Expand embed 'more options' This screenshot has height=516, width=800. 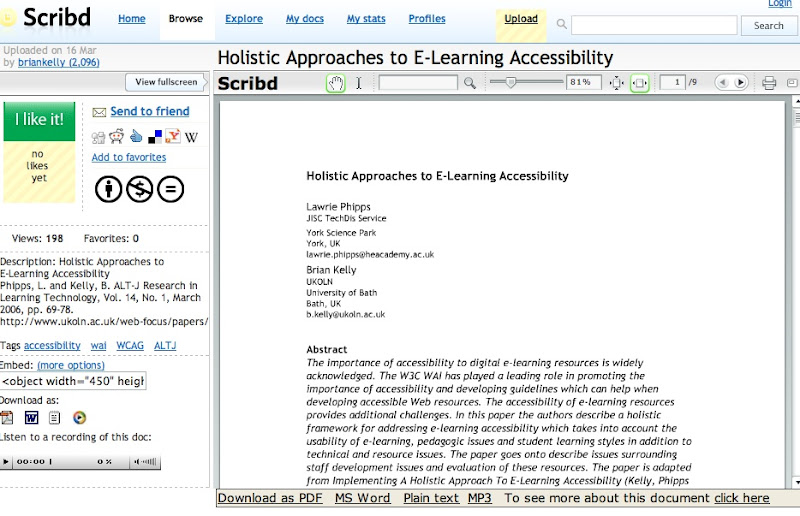71,365
